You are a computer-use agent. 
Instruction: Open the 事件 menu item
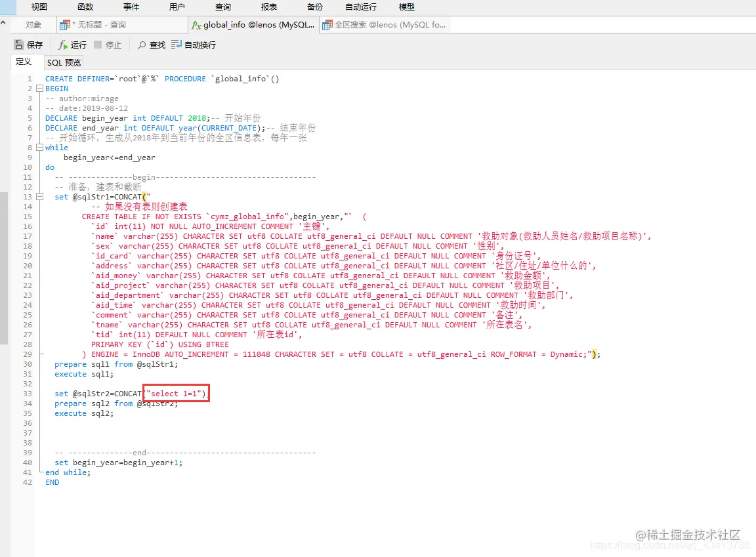[x=131, y=7]
